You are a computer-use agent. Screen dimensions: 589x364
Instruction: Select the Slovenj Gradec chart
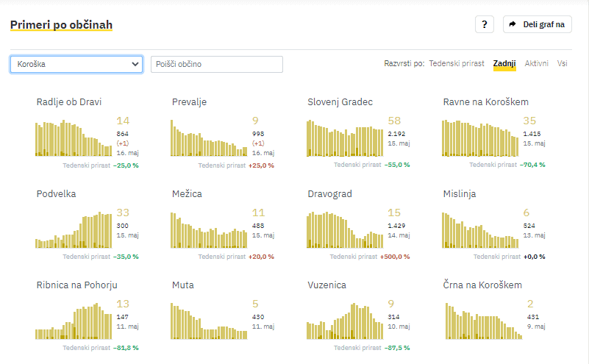345,138
